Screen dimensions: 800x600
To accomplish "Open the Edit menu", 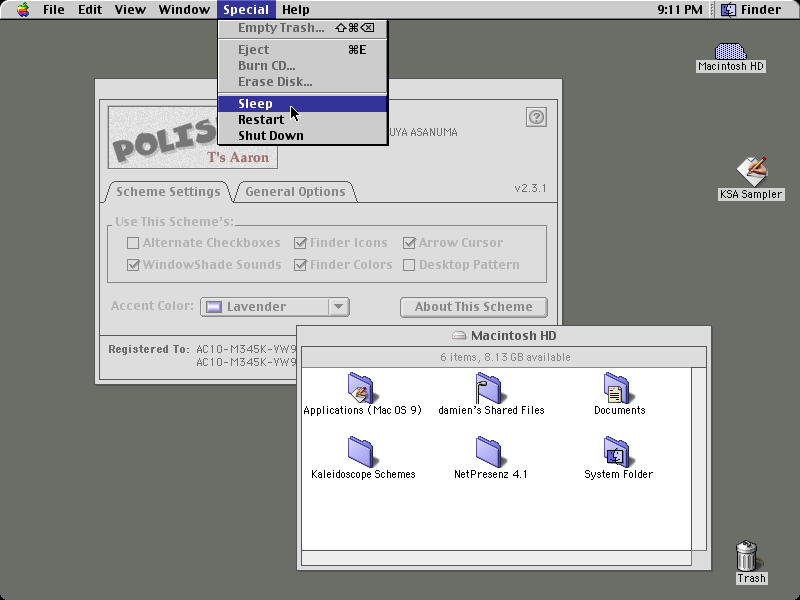I will coord(90,10).
